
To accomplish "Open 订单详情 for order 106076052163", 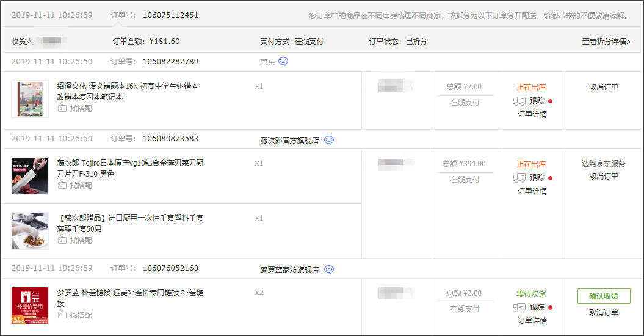I will 532,321.
